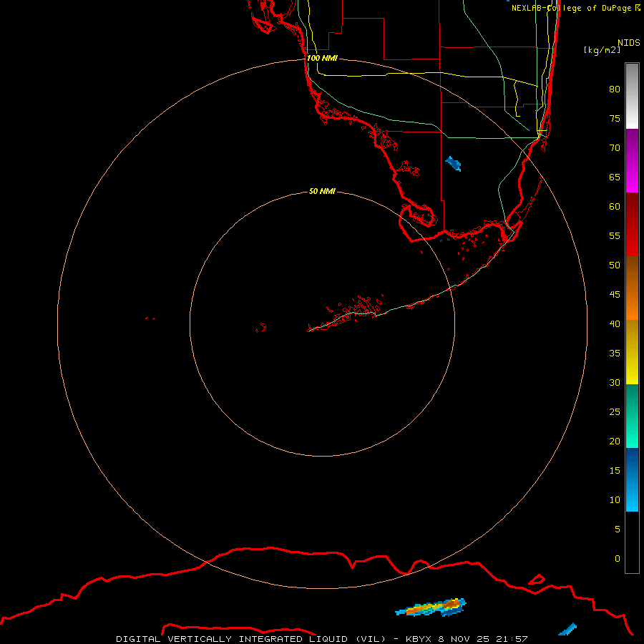The height and width of the screenshot is (644, 644).
Task: Pick the gray-white top segment of color bar
Action: 632,96
